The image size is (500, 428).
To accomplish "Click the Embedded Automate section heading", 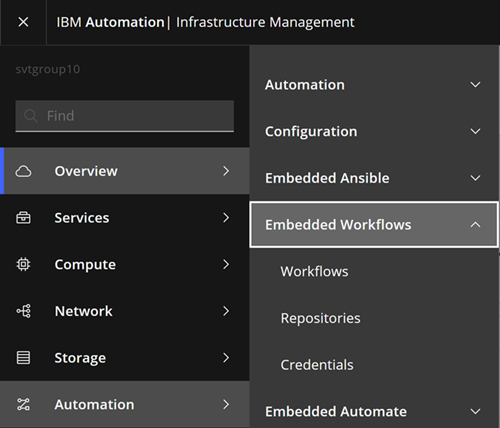I will coord(336,411).
